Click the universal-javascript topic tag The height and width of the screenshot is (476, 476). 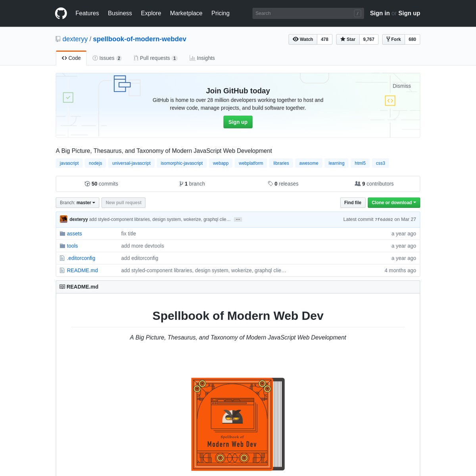click(x=131, y=163)
